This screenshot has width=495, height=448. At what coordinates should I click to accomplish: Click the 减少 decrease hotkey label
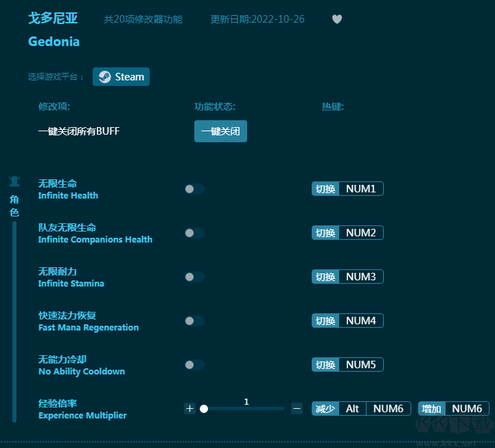[325, 409]
